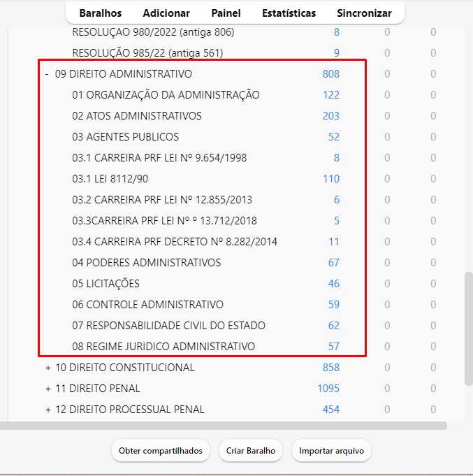Viewport: 473px width, 476px height.
Task: Click the Criar Baralho button
Action: coord(250,451)
